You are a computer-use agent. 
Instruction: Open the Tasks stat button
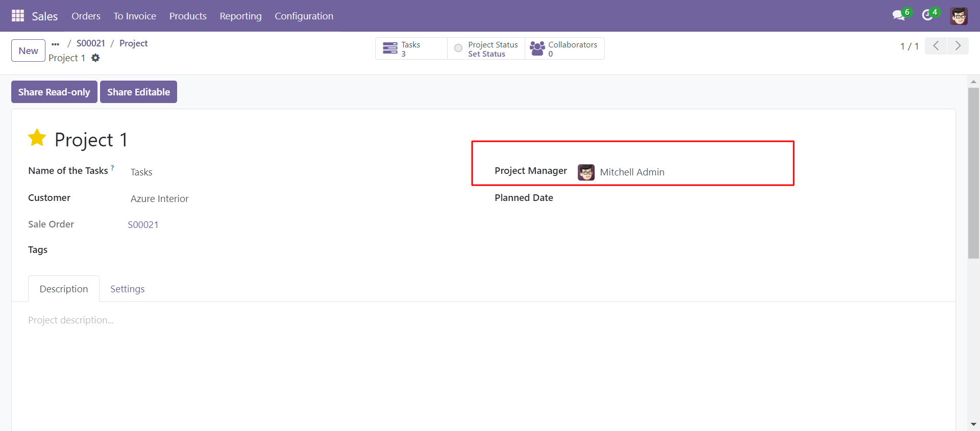point(411,48)
